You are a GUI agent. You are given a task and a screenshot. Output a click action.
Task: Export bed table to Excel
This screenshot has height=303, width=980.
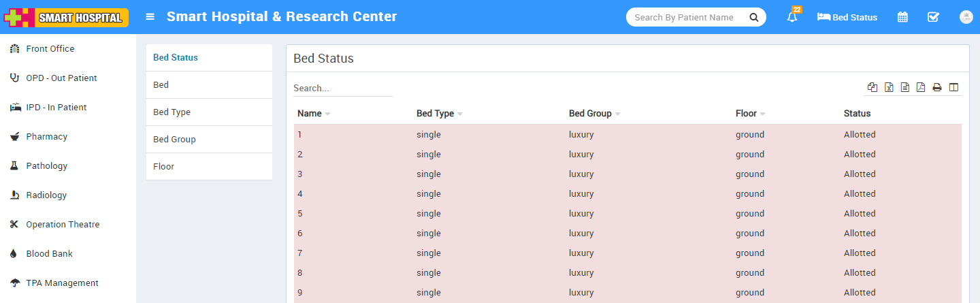(x=889, y=87)
